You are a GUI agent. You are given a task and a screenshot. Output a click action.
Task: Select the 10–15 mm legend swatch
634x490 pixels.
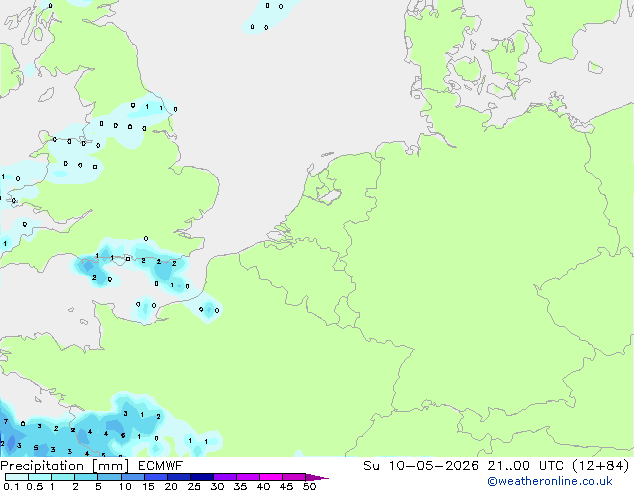click(x=132, y=477)
